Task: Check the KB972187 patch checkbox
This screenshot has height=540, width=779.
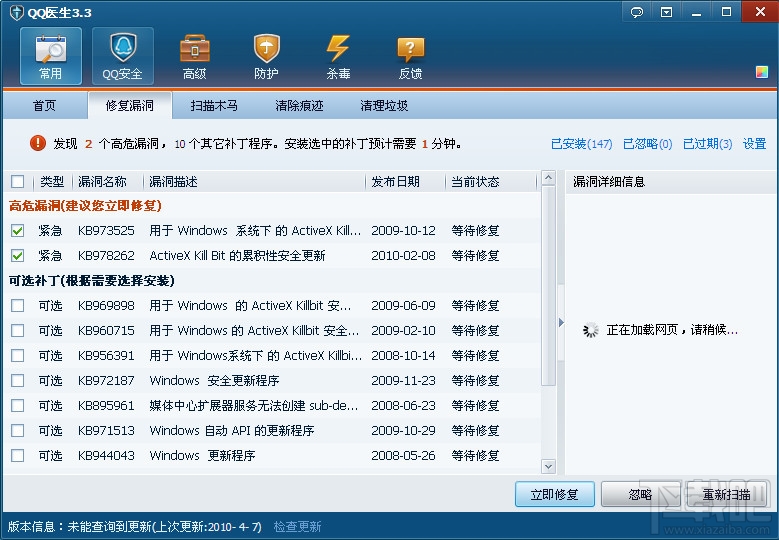Action: pos(17,380)
